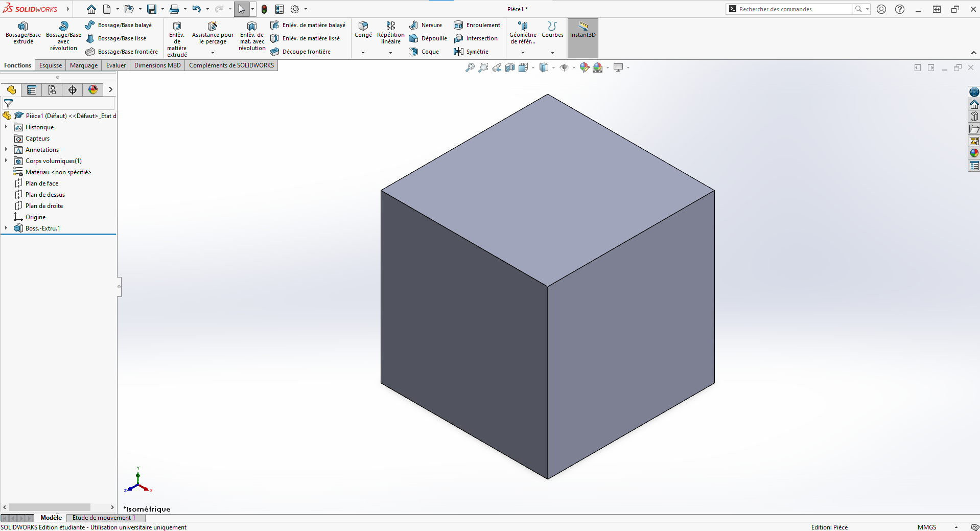
Task: Open Compléments de SOLIDWORKS tab
Action: tap(231, 65)
